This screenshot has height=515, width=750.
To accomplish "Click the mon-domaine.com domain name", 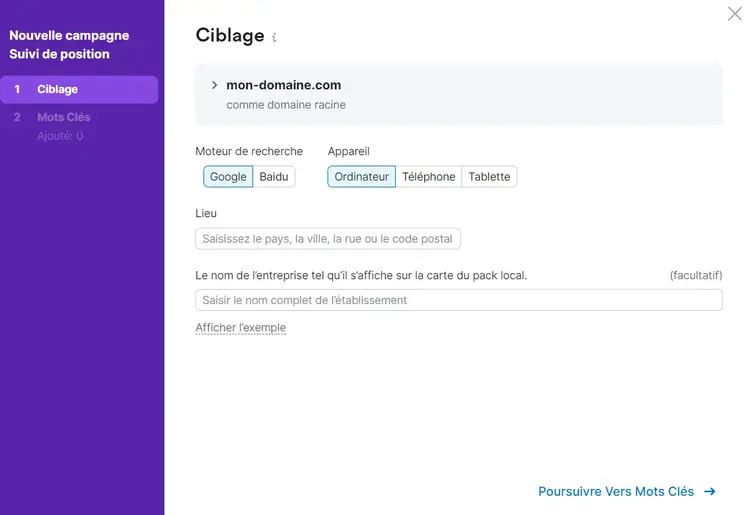I will click(284, 85).
